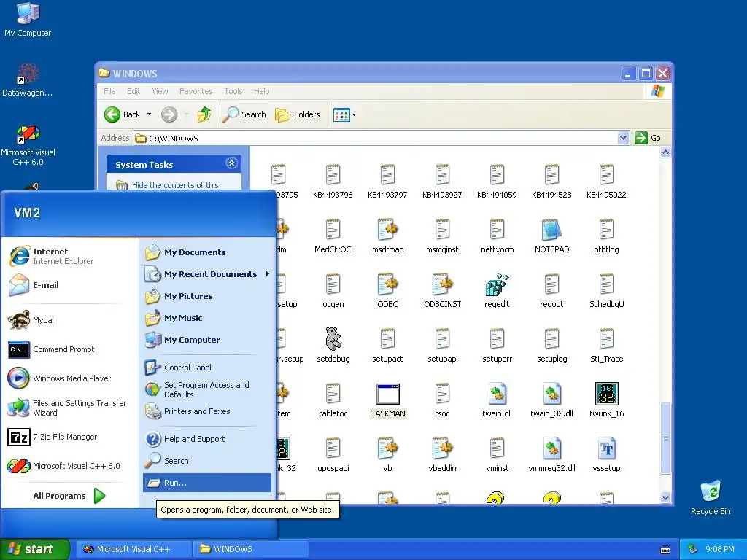Open the Tools menu
This screenshot has width=747, height=560.
[x=233, y=91]
